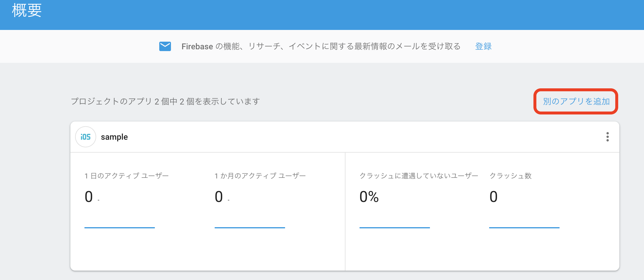The image size is (644, 280).
Task: Click the daily active users sparkline
Action: click(120, 227)
